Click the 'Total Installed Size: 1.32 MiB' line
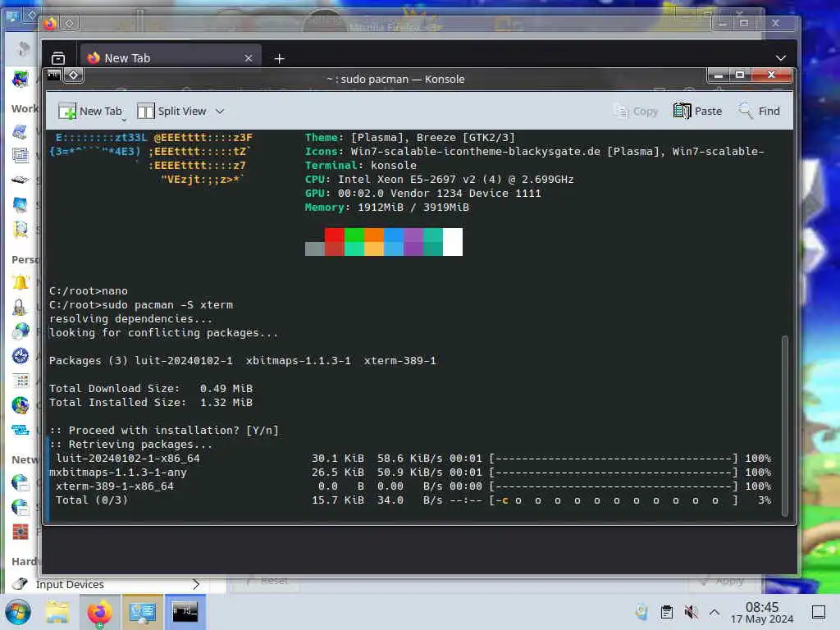This screenshot has height=630, width=840. 151,402
